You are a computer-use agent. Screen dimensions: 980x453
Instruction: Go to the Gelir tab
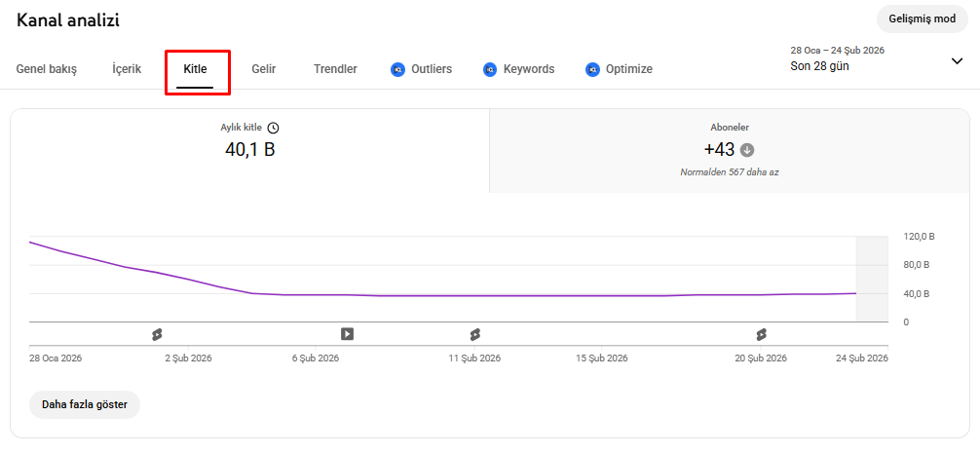tap(264, 69)
